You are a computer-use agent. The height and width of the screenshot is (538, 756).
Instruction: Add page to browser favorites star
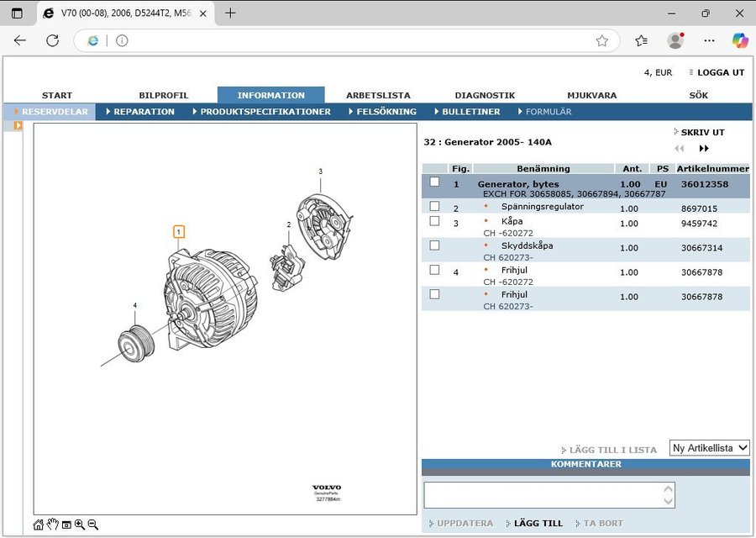pos(601,40)
